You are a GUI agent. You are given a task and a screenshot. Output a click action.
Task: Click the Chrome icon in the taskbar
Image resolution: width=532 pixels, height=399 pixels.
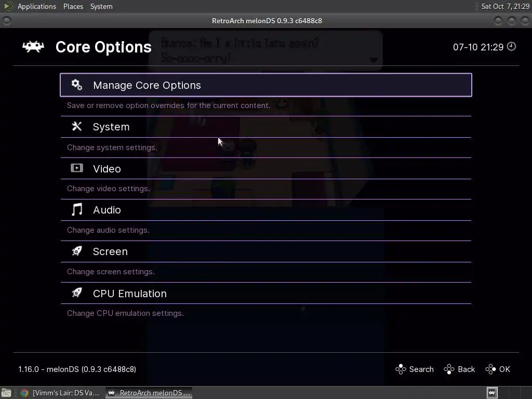[24, 393]
